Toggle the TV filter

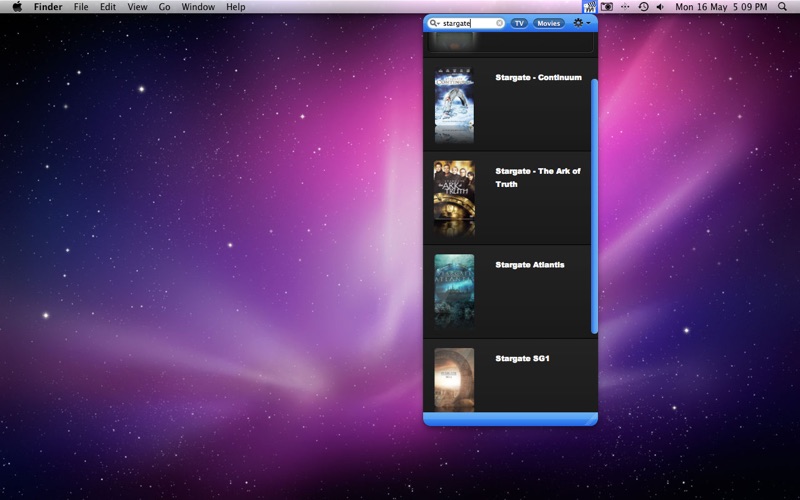point(519,23)
